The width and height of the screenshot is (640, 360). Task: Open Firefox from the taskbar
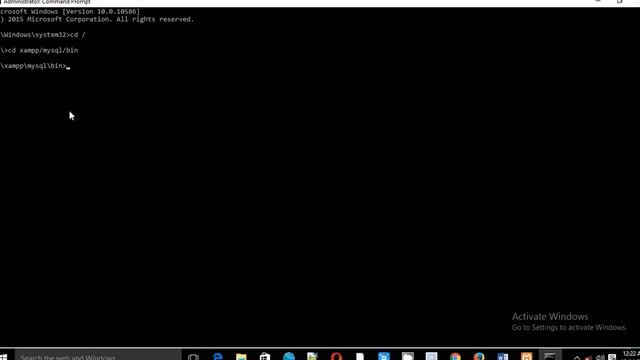click(479, 356)
